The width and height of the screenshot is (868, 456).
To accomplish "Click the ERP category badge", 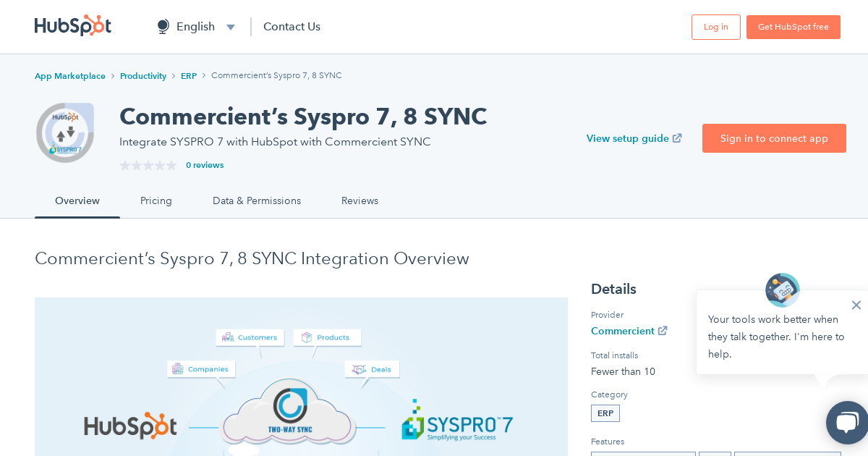I will click(x=605, y=413).
